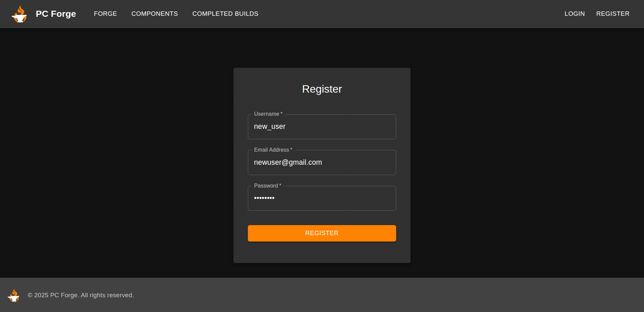The height and width of the screenshot is (312, 644).
Task: Click the LOGIN link in header
Action: coord(574,14)
